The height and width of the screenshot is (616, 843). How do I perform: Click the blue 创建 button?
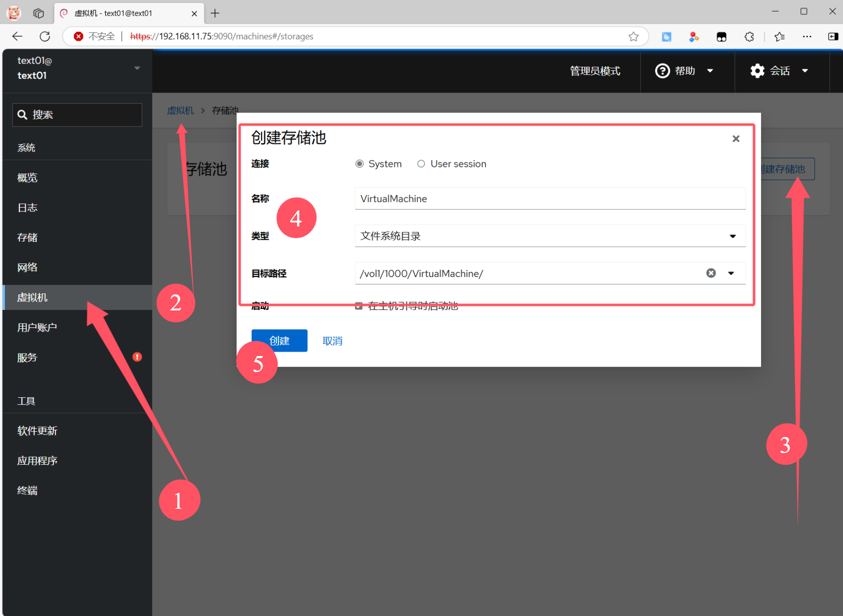(x=279, y=340)
